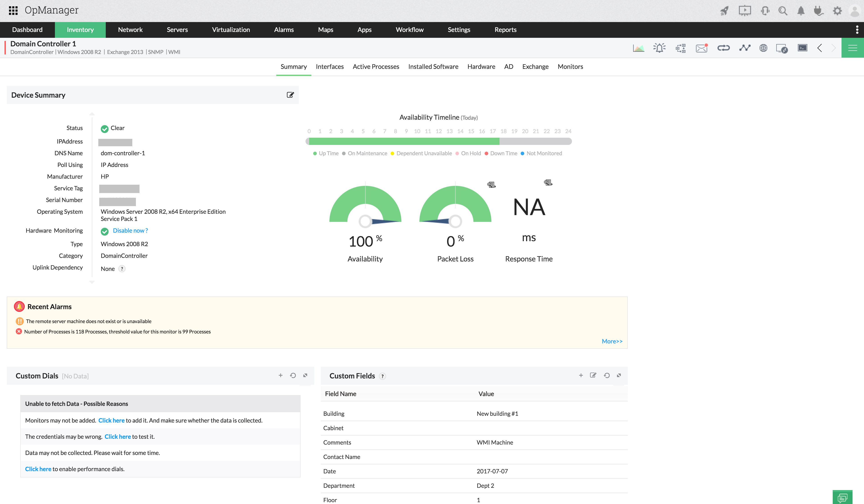Open the globe web browser icon

(x=763, y=48)
